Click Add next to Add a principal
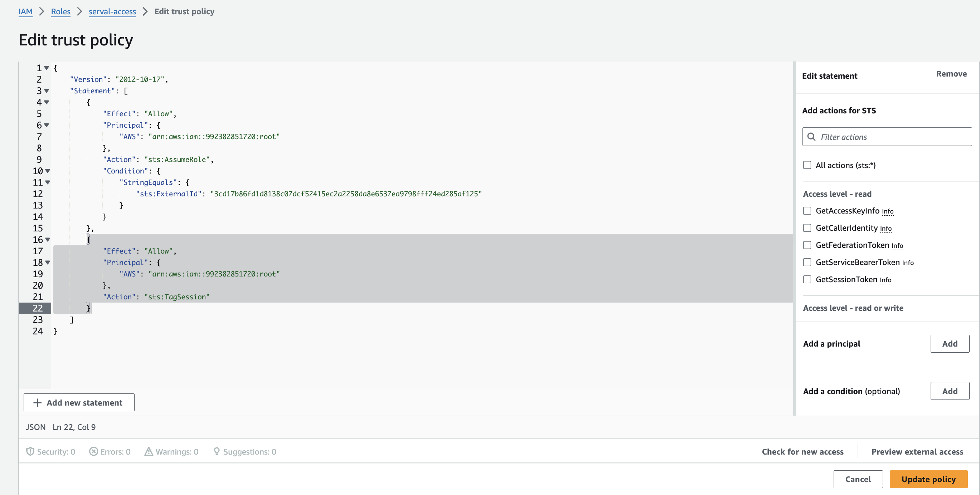Image resolution: width=980 pixels, height=495 pixels. [950, 343]
